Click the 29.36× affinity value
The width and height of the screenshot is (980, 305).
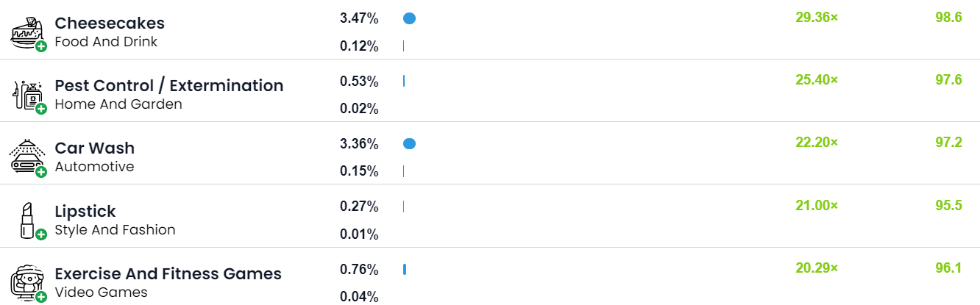pyautogui.click(x=816, y=18)
